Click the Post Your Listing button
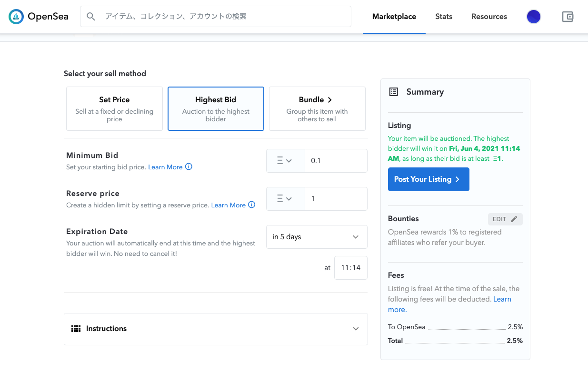 coord(429,179)
